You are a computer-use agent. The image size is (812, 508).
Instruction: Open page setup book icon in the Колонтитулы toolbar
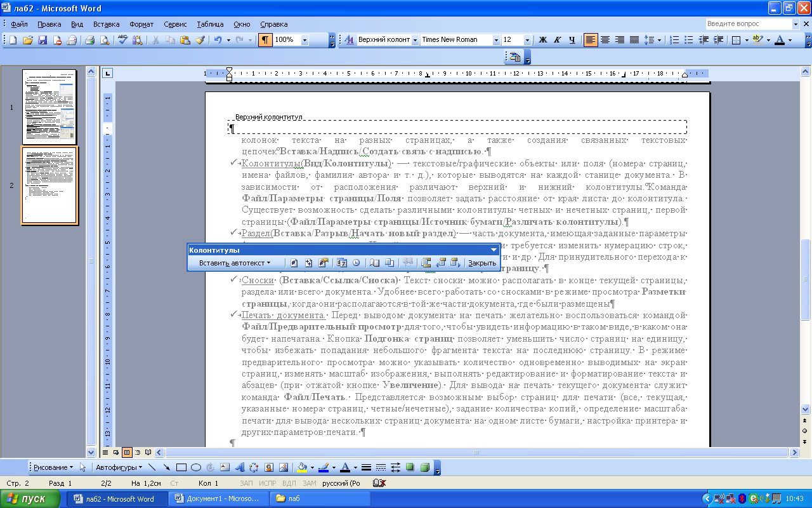point(374,262)
